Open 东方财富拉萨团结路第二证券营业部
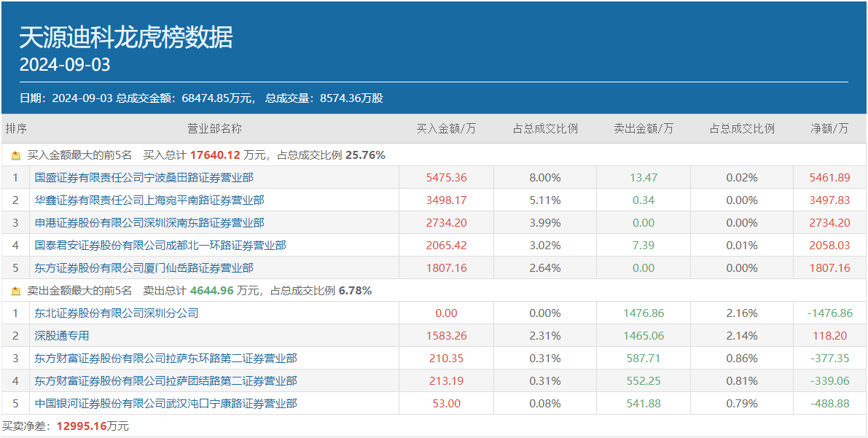The height and width of the screenshot is (438, 868). coord(165,380)
